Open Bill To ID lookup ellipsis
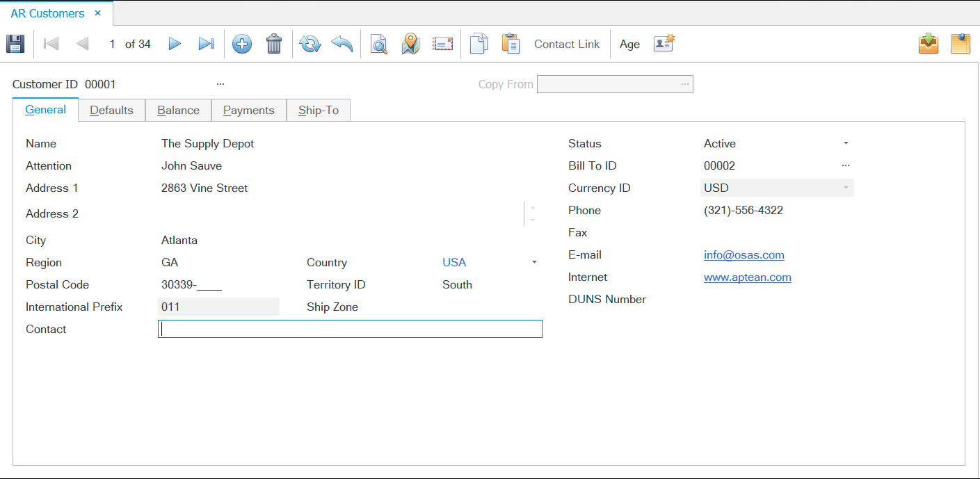Viewport: 980px width, 479px height. tap(846, 165)
